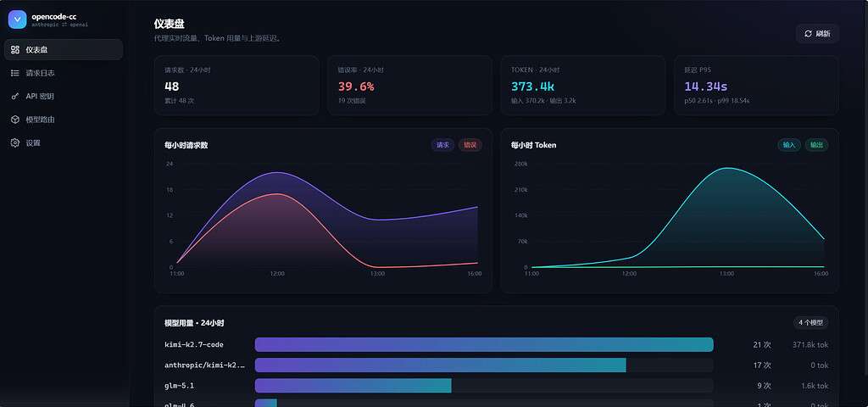This screenshot has height=407, width=868.
Task: Click the 刷新 button
Action: 817,34
